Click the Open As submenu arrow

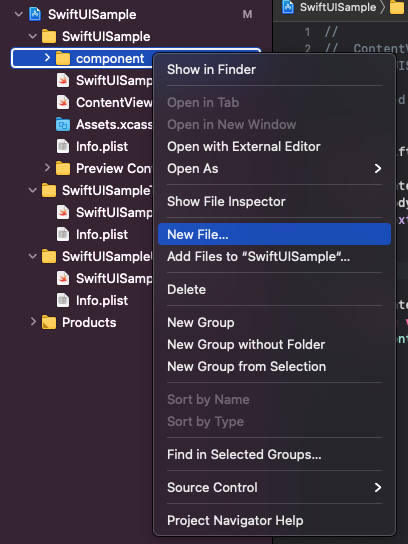378,169
